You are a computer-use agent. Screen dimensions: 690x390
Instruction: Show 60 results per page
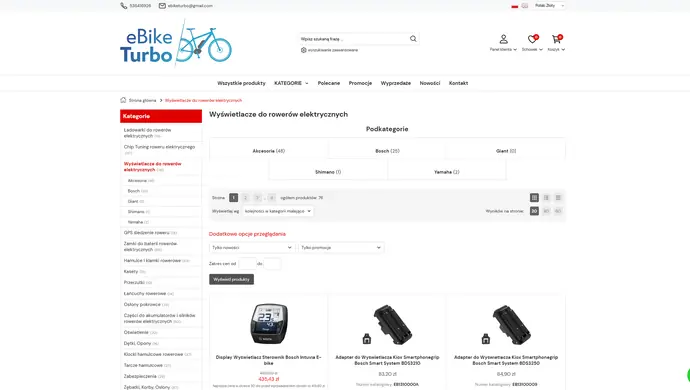tap(558, 211)
